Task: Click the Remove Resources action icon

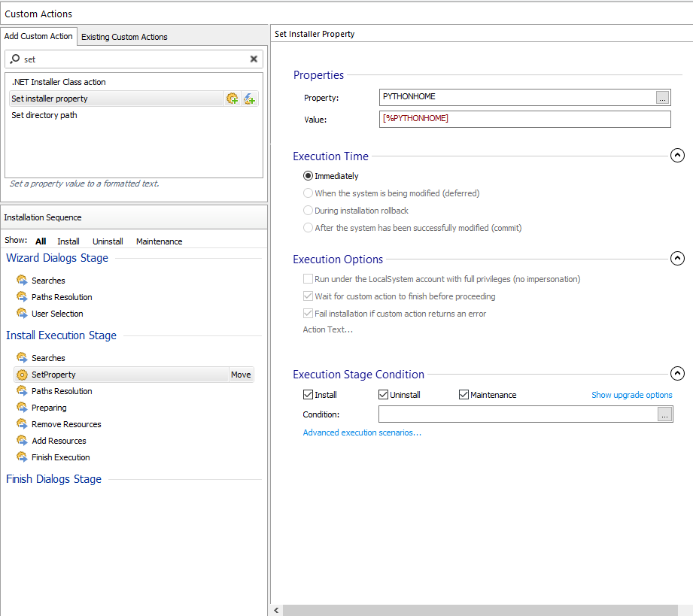Action: (22, 424)
